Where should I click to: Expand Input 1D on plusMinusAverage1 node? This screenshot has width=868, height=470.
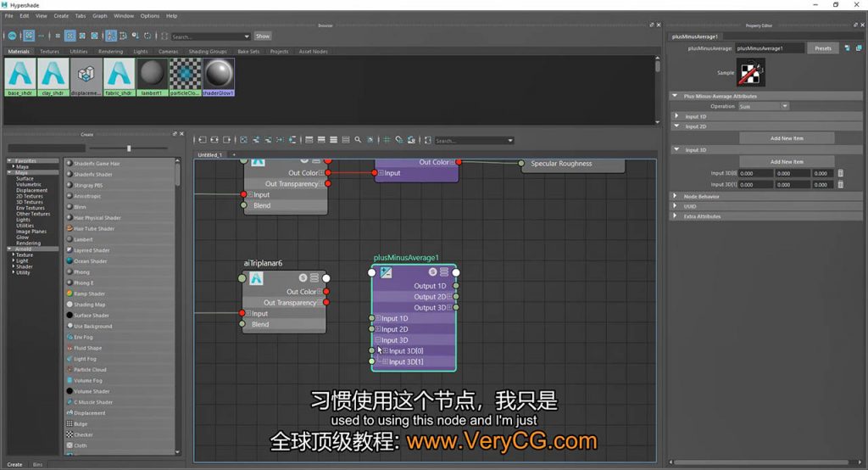click(378, 318)
